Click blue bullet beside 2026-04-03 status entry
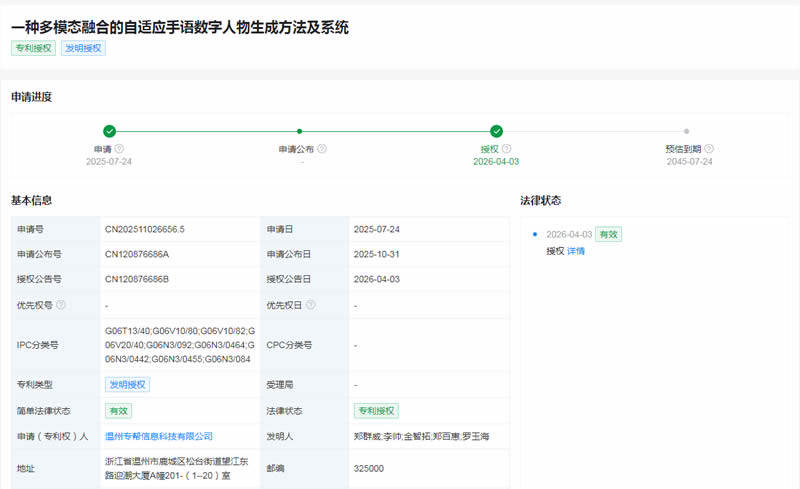 535,234
